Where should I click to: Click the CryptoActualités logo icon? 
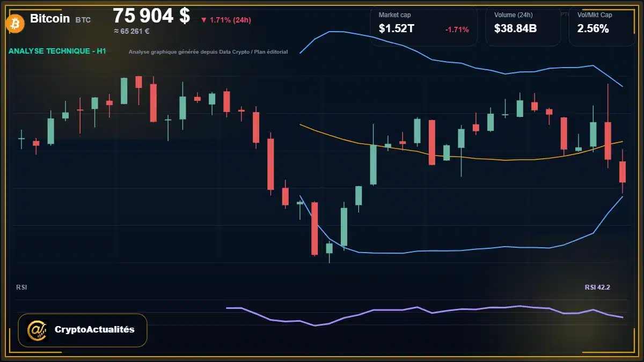pyautogui.click(x=37, y=330)
